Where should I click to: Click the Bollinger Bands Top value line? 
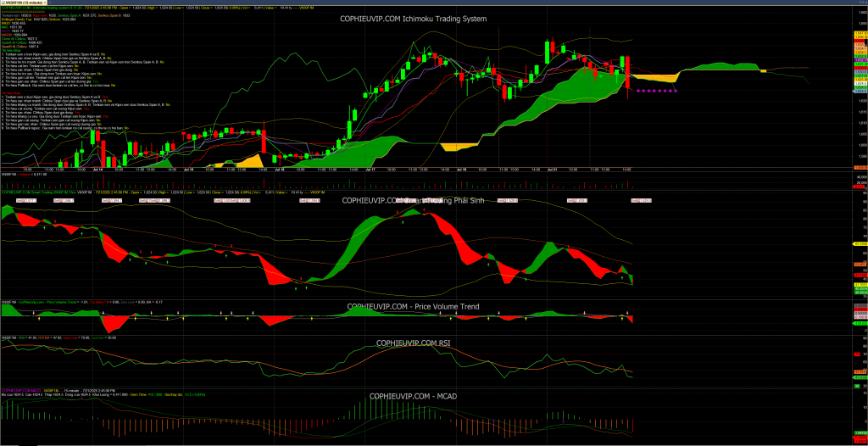pos(39,20)
